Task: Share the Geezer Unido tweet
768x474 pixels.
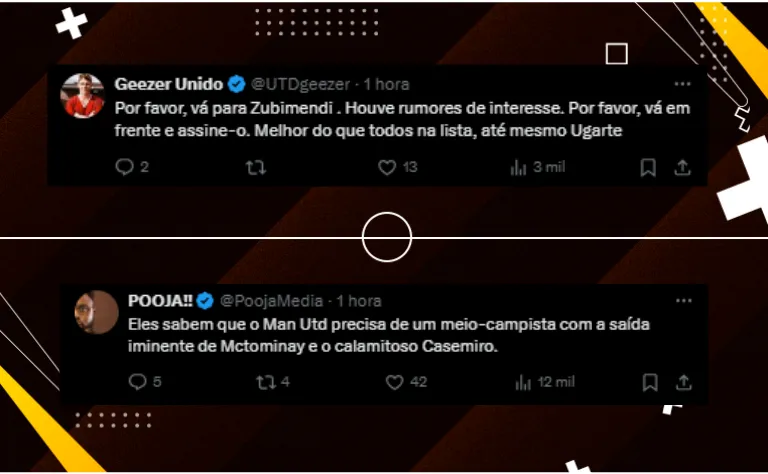Action: [x=682, y=167]
